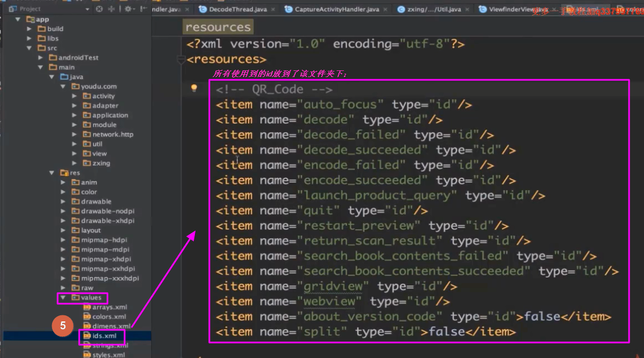Click the zxing package in the tree

tap(101, 163)
